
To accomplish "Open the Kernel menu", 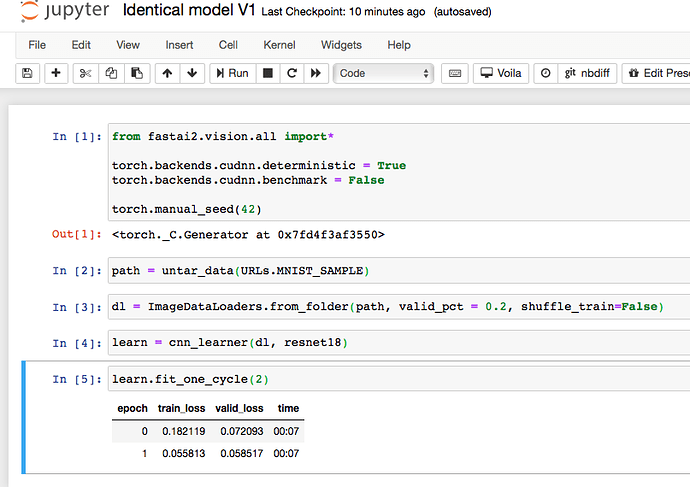I will pyautogui.click(x=279, y=45).
